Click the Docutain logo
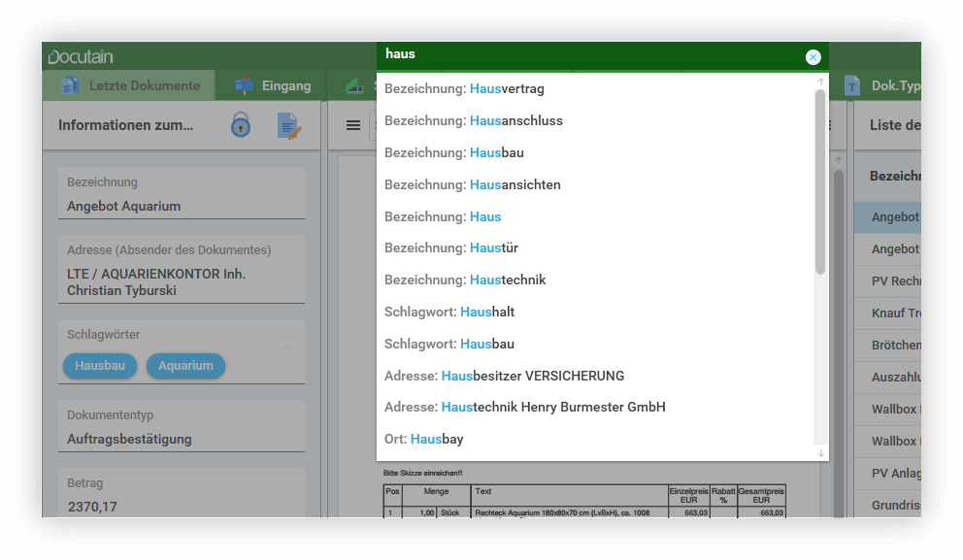Viewport: 963px width, 560px height. tap(81, 56)
